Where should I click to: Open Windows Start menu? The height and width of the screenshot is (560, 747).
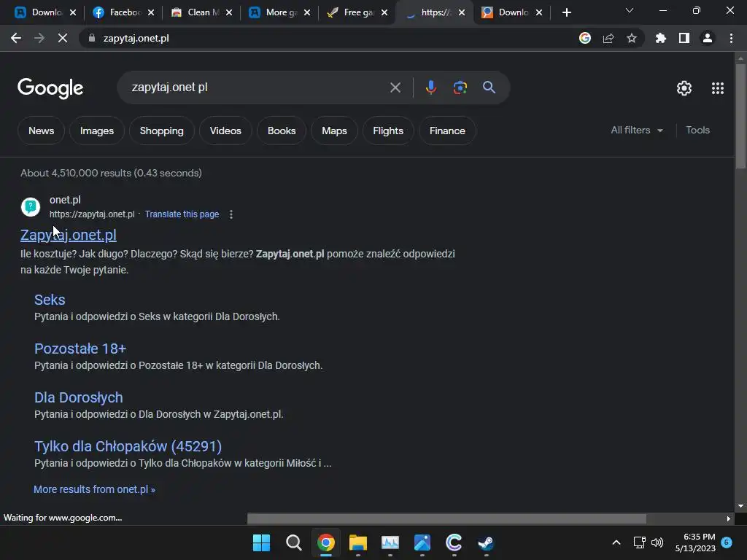(261, 542)
